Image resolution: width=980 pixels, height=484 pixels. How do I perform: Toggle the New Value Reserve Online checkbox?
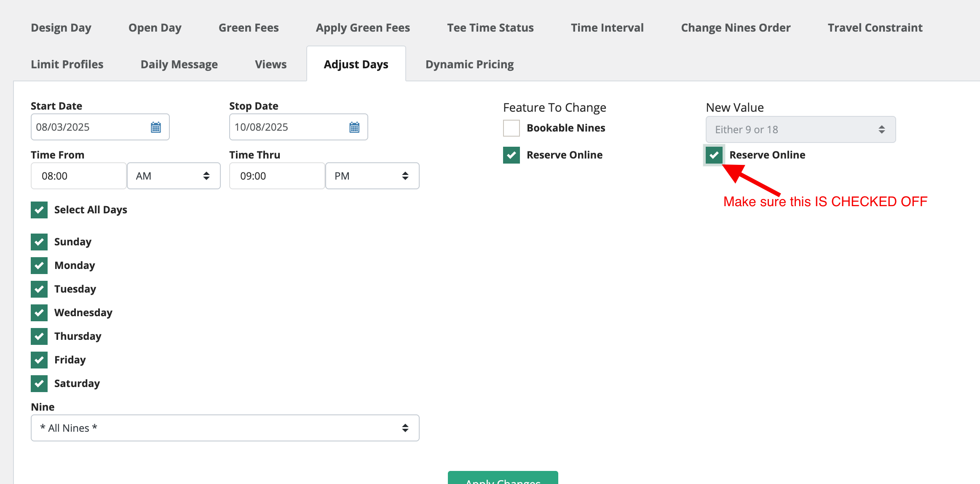tap(714, 155)
